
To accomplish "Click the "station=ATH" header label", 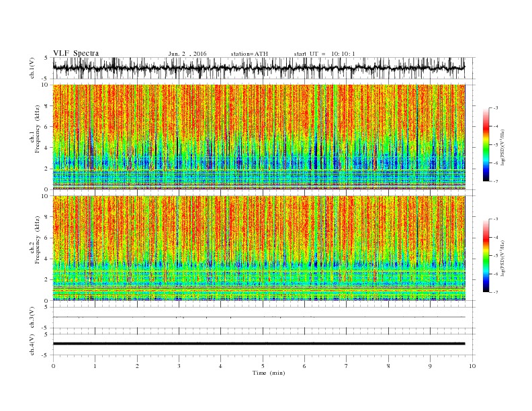I will [249, 54].
